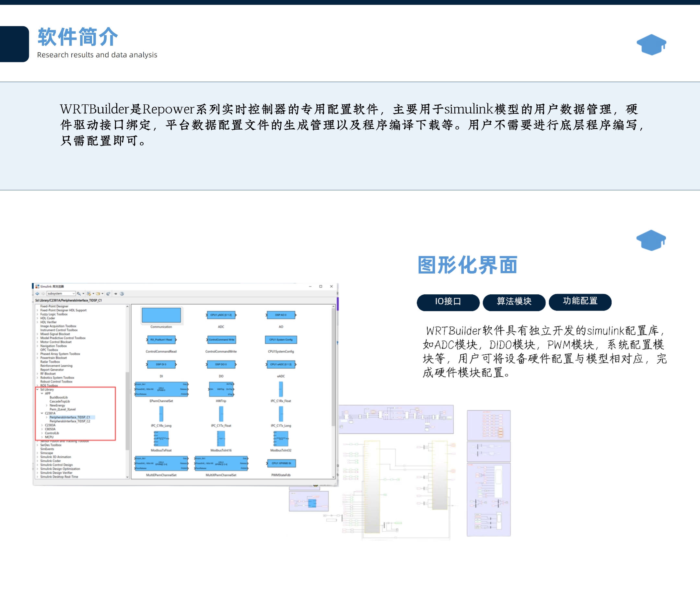Expand the ControlLib tree node
700x590 pixels.
[42, 433]
